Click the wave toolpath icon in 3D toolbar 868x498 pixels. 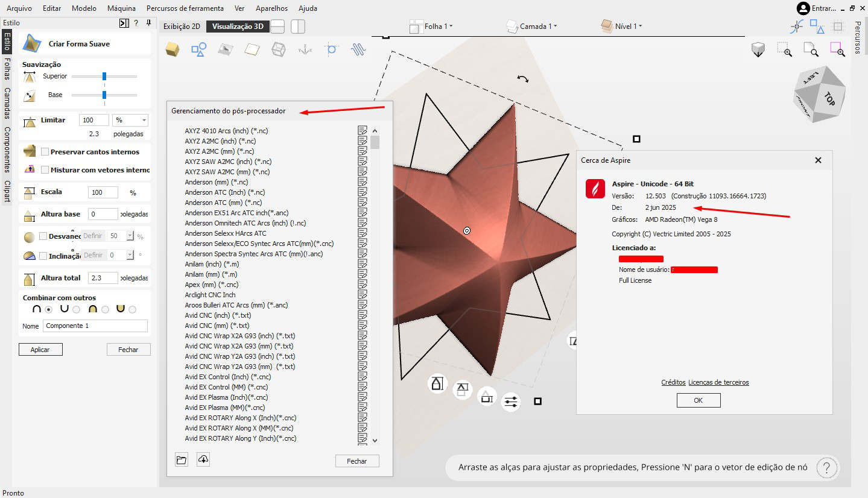pyautogui.click(x=359, y=49)
